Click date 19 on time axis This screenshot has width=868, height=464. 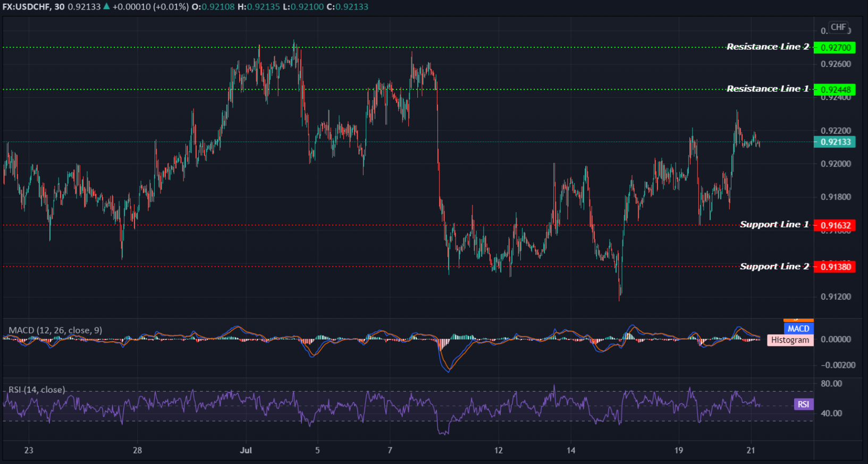679,451
